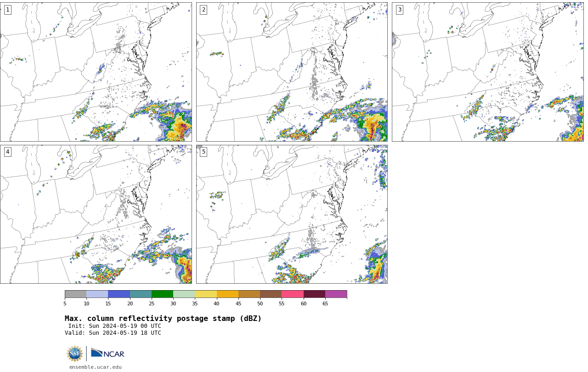
Task: Click the pink 55-60 dBZ swatch
Action: tap(293, 294)
